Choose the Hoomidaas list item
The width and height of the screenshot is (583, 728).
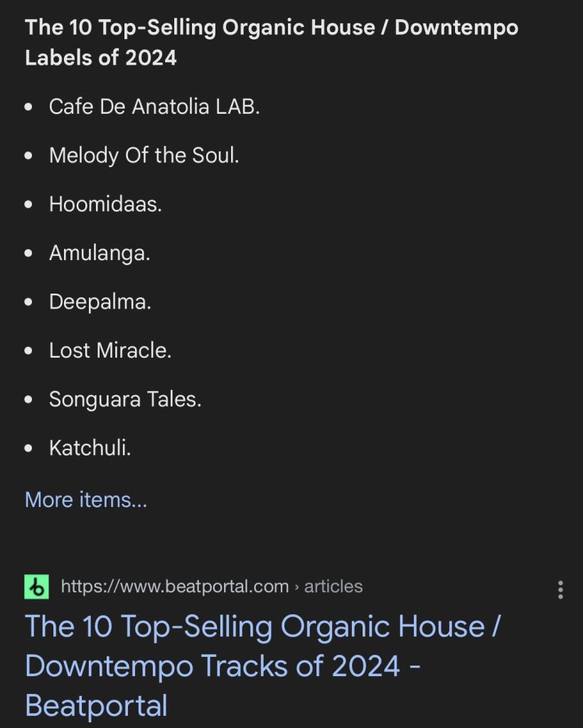105,205
